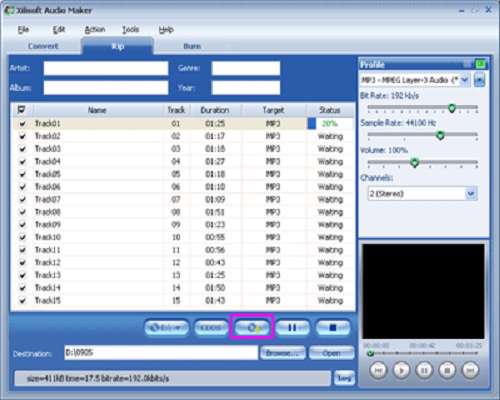The image size is (500, 400).
Task: Click Open destination folder button
Action: pos(331,353)
